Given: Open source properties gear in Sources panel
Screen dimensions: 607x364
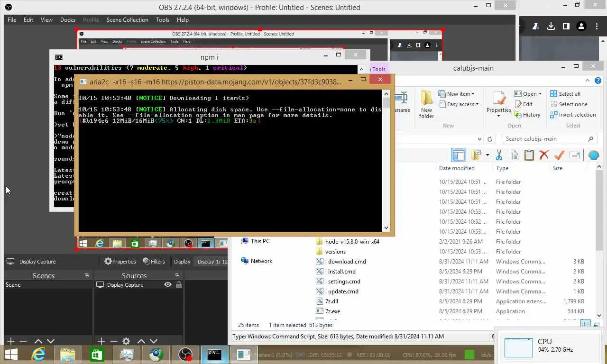Looking at the screenshot, I should pyautogui.click(x=126, y=341).
